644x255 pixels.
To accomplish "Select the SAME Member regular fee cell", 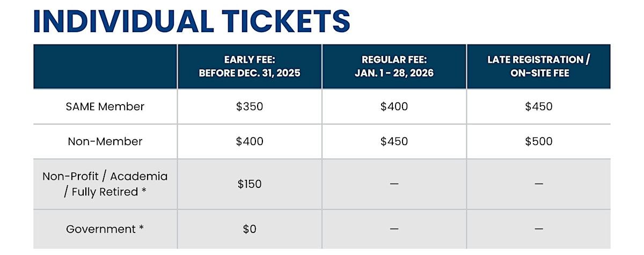I will pyautogui.click(x=394, y=106).
